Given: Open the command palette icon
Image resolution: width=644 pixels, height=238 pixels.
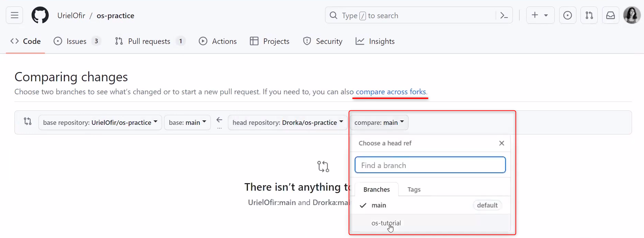Looking at the screenshot, I should point(504,15).
